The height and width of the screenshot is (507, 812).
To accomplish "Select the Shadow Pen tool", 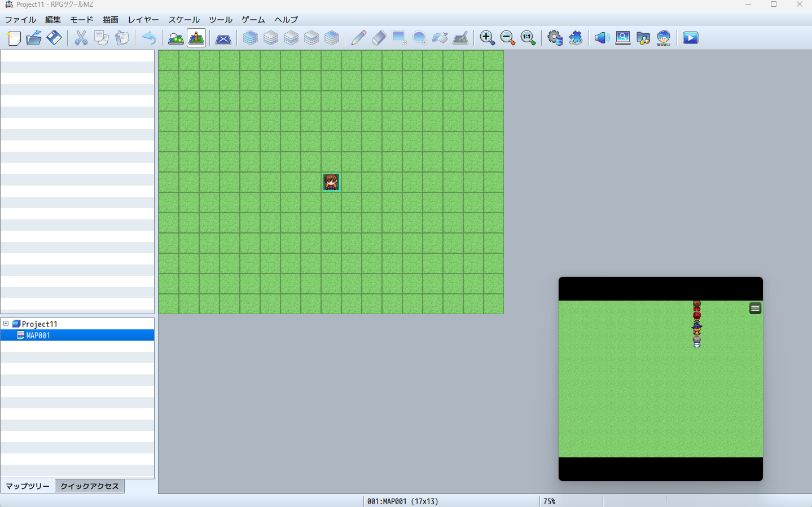I will pos(460,38).
